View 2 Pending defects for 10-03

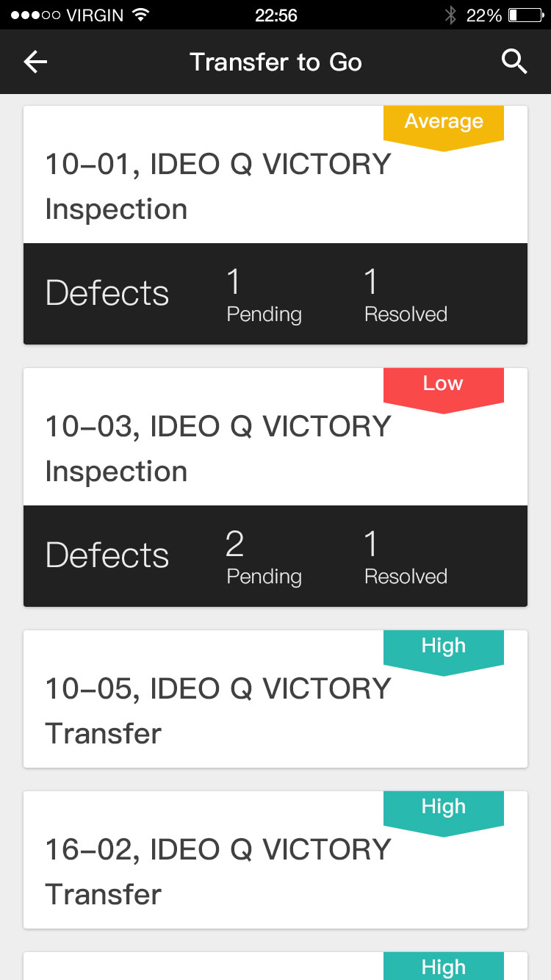point(264,558)
